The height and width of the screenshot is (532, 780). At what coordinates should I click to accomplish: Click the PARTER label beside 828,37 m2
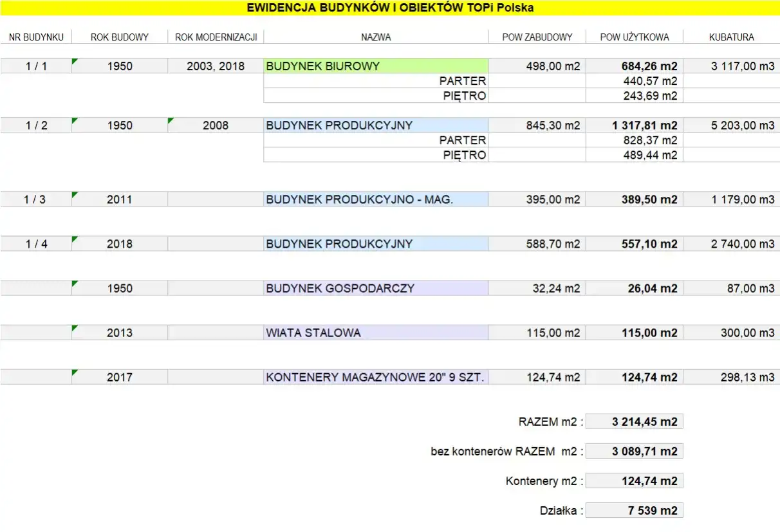coord(463,140)
